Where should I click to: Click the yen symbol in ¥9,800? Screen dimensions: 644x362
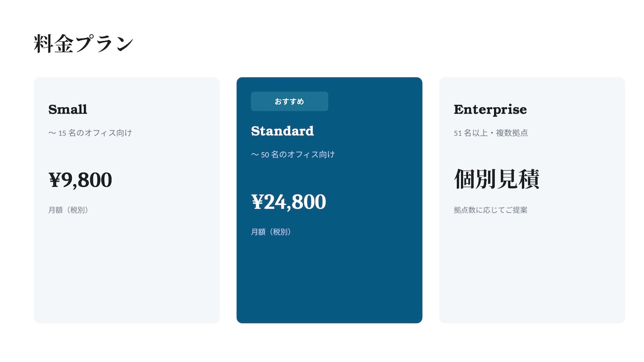pos(55,180)
